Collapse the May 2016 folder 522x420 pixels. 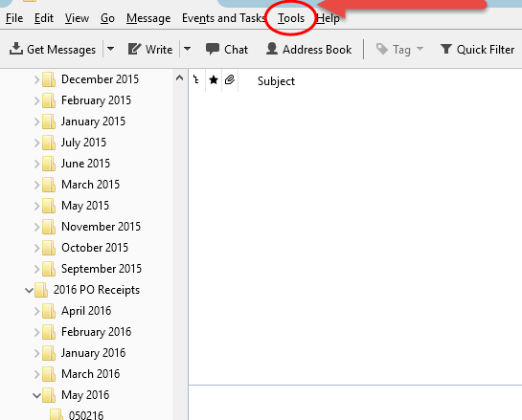pyautogui.click(x=37, y=395)
